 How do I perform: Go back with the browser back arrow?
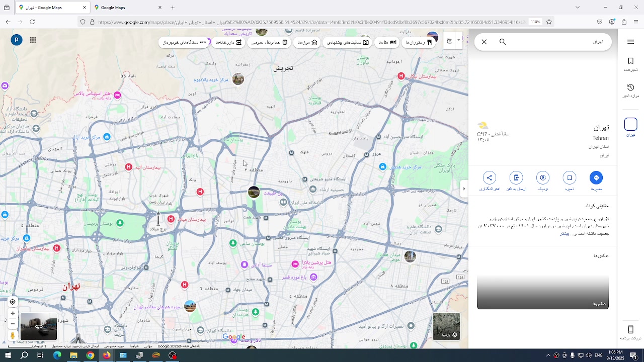pos(8,22)
